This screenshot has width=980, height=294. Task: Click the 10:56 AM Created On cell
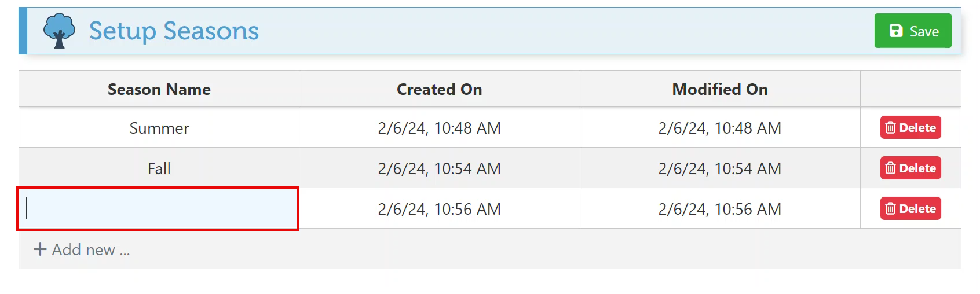click(439, 209)
